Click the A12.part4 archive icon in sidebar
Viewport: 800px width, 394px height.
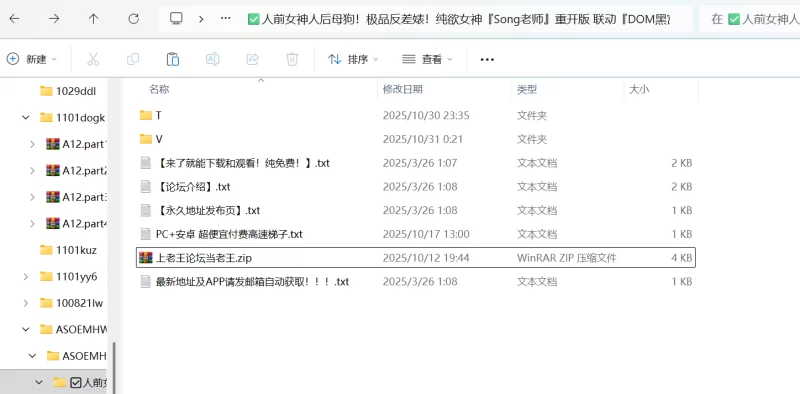tap(53, 223)
